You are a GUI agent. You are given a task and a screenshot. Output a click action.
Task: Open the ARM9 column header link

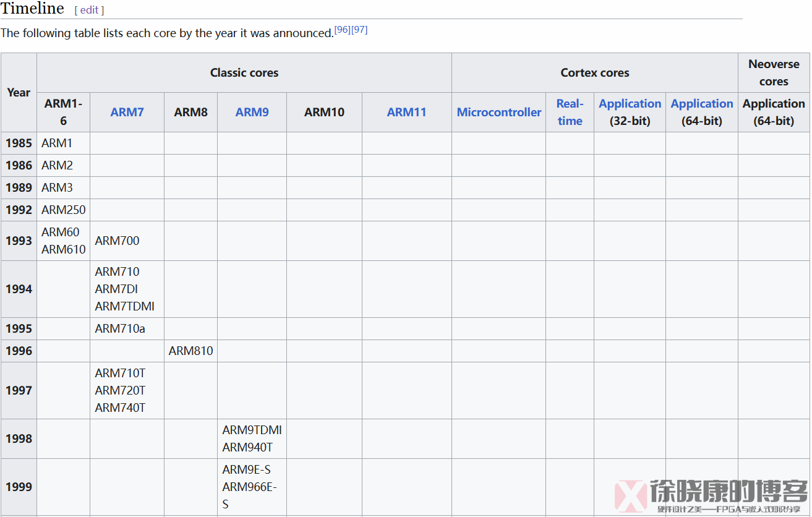point(252,112)
